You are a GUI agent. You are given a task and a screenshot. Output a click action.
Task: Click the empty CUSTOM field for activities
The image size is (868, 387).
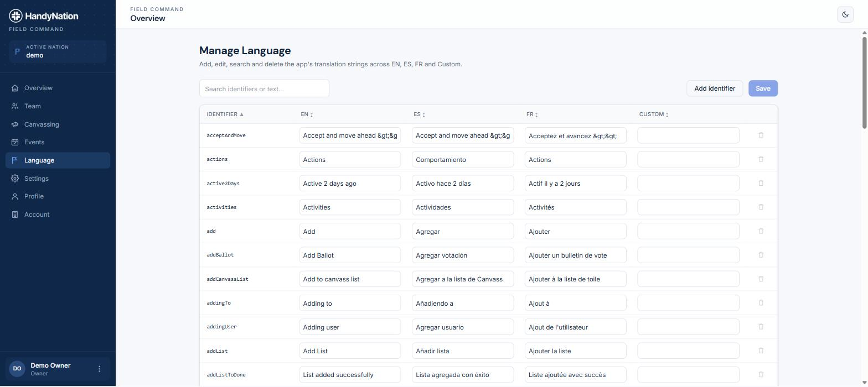pyautogui.click(x=688, y=207)
